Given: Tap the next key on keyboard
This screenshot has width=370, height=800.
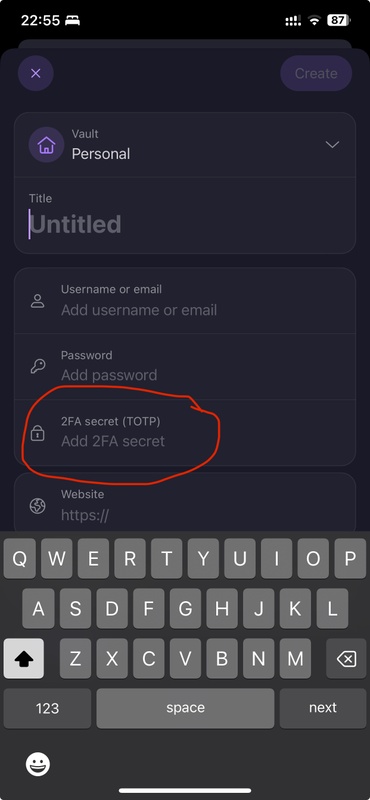Looking at the screenshot, I should [x=323, y=708].
